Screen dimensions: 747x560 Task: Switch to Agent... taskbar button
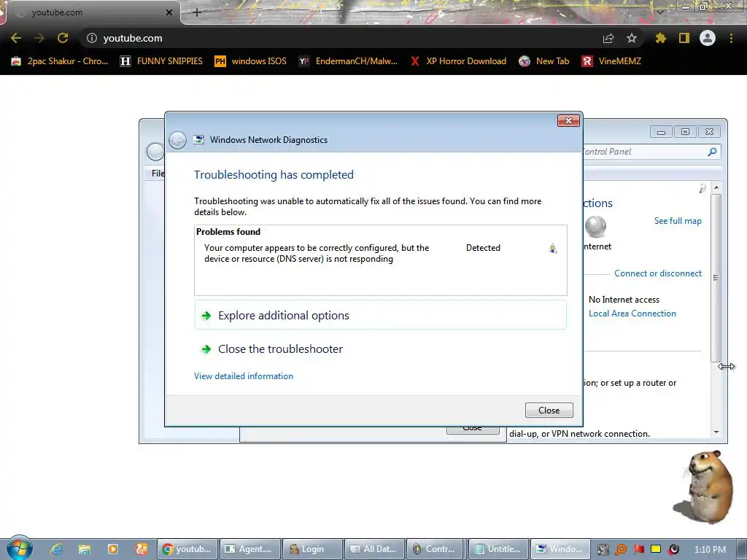[x=250, y=549]
